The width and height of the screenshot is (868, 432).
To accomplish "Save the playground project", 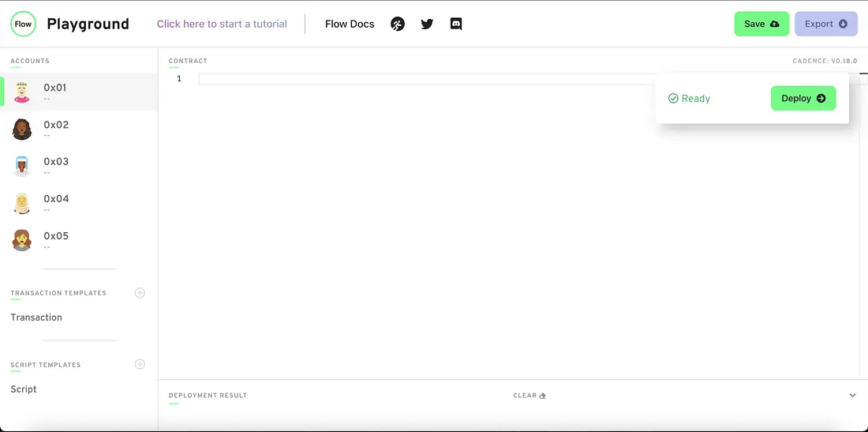I will pyautogui.click(x=761, y=24).
